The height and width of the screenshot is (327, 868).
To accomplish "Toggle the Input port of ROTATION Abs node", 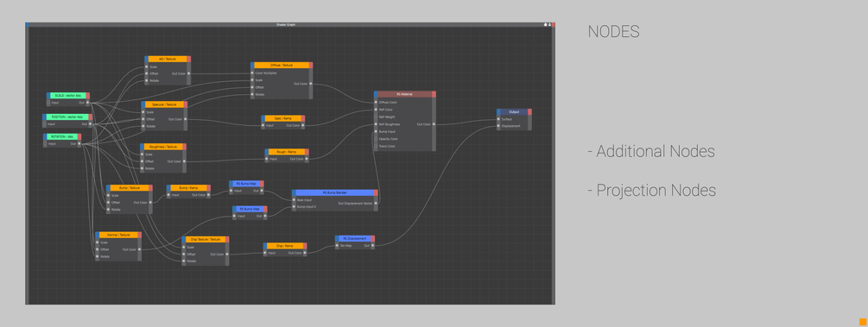I will click(x=46, y=144).
